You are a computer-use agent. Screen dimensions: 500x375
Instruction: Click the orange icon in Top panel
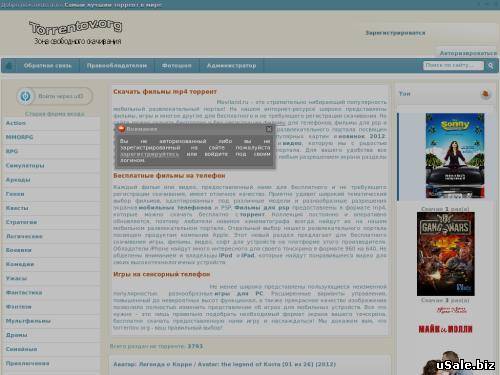(486, 94)
